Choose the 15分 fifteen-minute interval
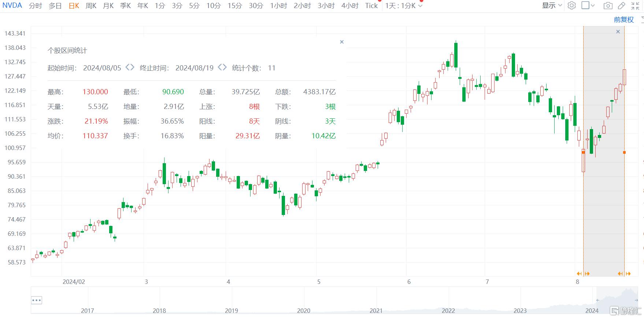The width and height of the screenshot is (644, 318). [x=234, y=6]
